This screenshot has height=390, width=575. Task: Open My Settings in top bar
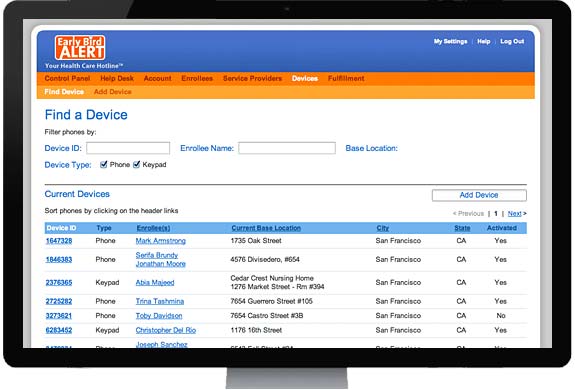[x=450, y=41]
